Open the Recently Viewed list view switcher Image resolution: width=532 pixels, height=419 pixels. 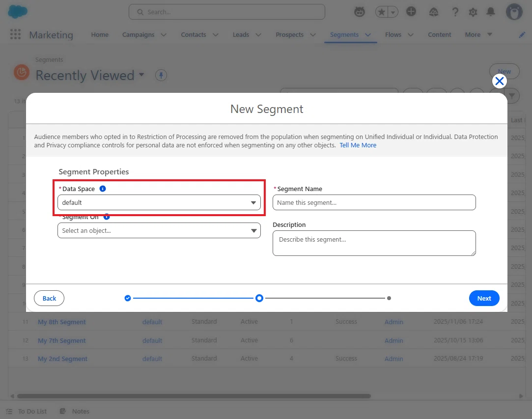coord(141,75)
